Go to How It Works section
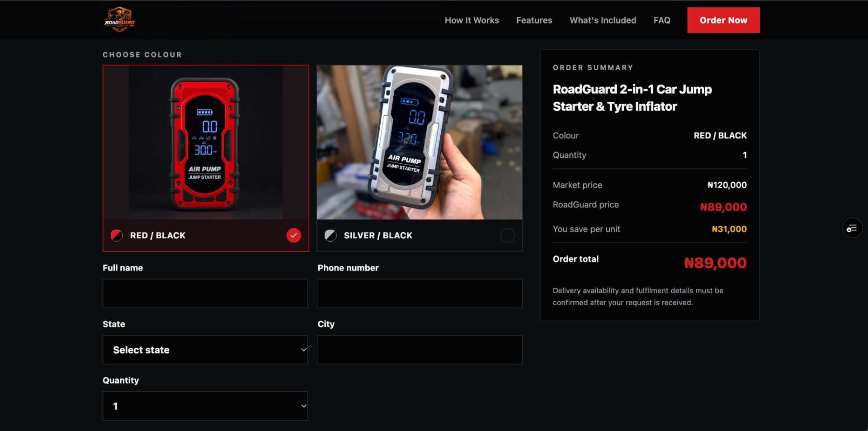868x431 pixels. pos(472,20)
